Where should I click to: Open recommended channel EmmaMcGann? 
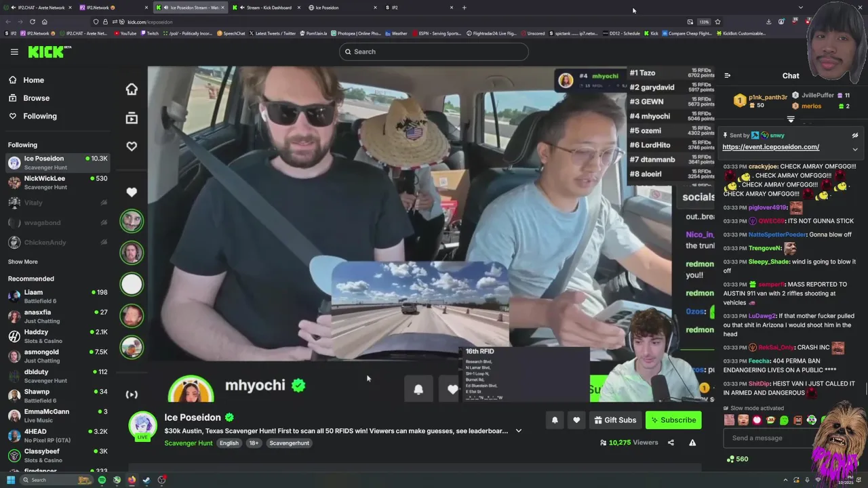[58, 415]
